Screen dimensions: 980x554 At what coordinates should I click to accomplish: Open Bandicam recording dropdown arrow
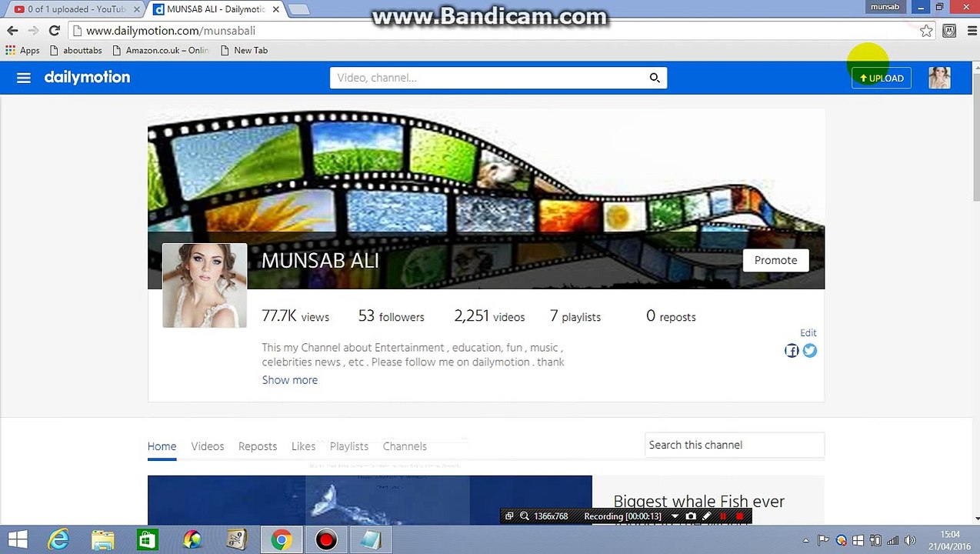[675, 516]
